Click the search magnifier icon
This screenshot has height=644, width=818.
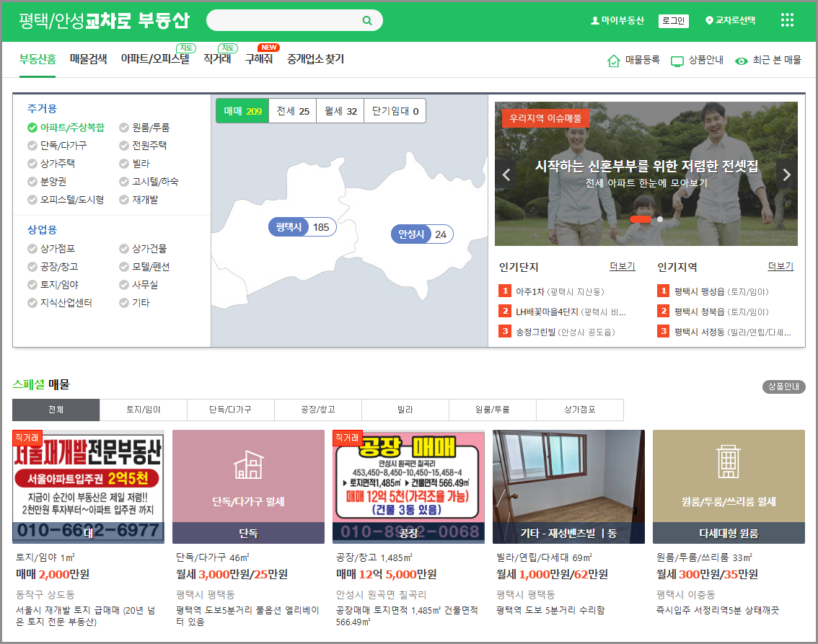pos(367,20)
